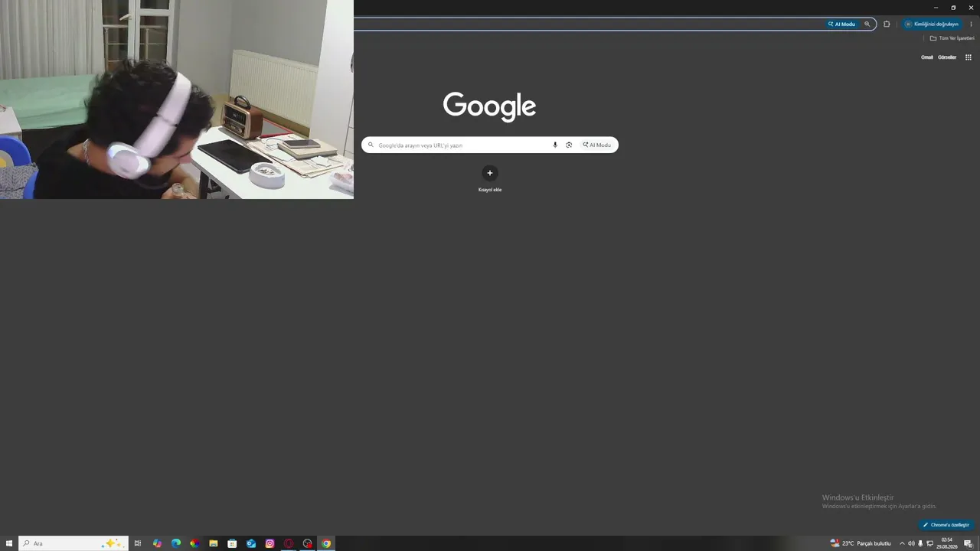Click AI Modu button in the search box
Image resolution: width=980 pixels, height=551 pixels.
point(597,145)
